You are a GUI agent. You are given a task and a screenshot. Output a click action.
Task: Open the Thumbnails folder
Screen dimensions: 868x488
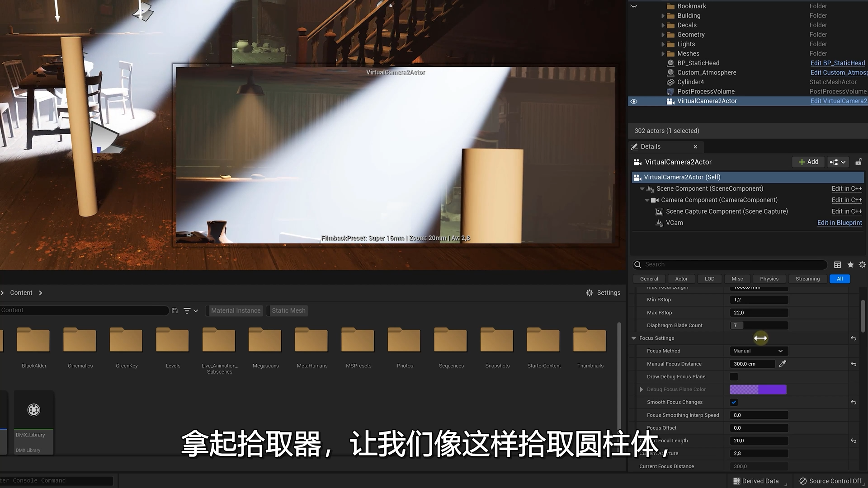[590, 347]
